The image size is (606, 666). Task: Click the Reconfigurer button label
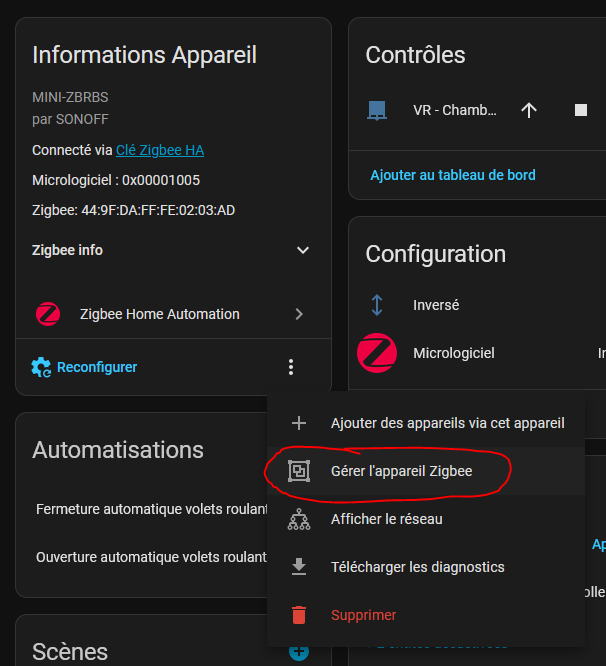coord(97,367)
